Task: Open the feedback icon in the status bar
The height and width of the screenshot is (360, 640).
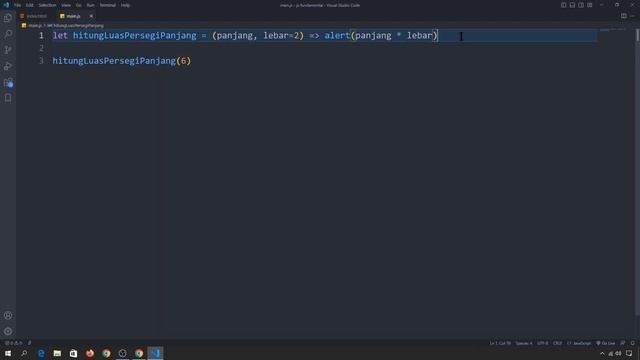Action: click(x=623, y=343)
